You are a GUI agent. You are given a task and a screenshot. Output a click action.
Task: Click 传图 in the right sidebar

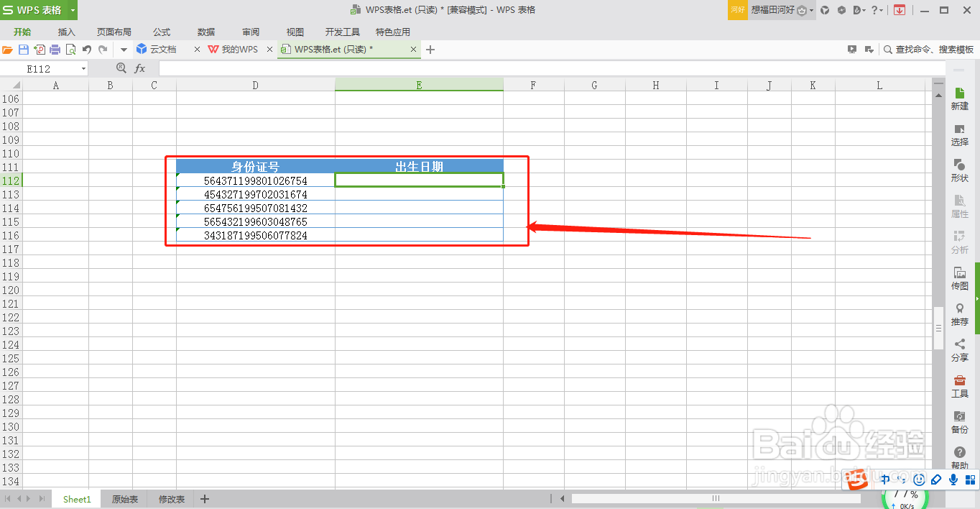pos(959,278)
